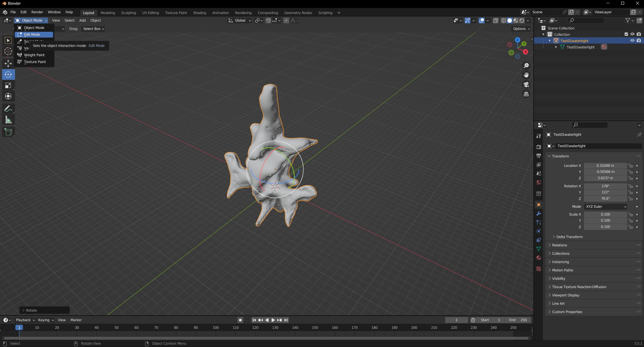Switch to material preview shading
The height and width of the screenshot is (347, 644).
coord(516,20)
